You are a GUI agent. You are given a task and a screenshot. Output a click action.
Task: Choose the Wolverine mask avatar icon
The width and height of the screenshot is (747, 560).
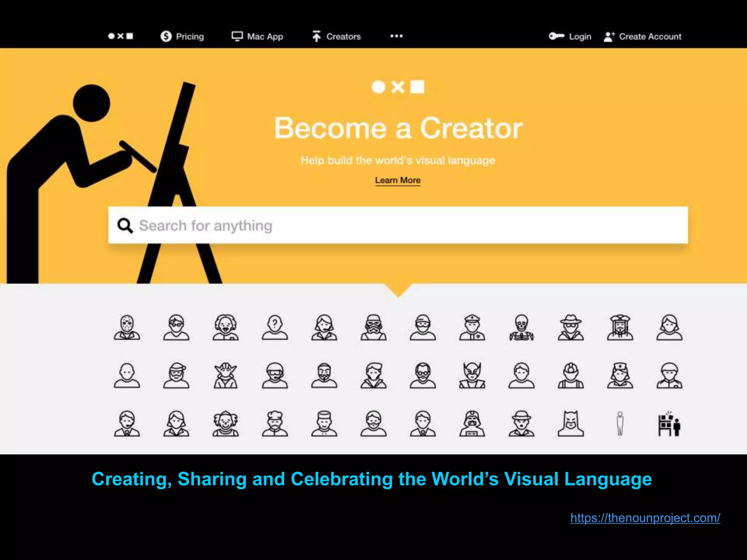[472, 376]
